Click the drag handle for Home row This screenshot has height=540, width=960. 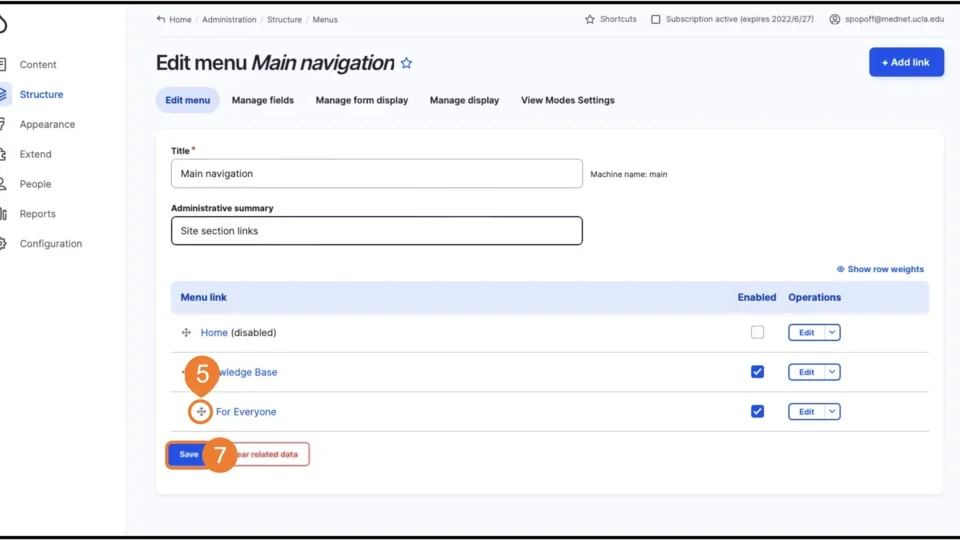(x=186, y=332)
